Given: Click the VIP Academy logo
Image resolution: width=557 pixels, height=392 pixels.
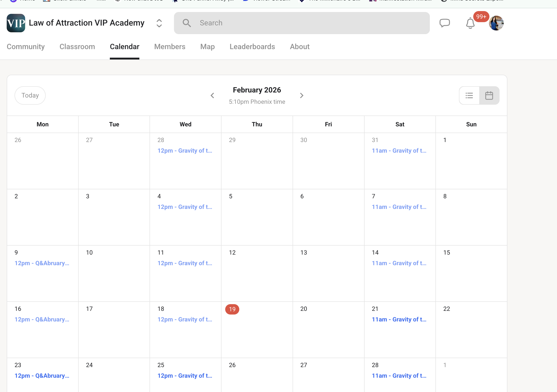Looking at the screenshot, I should [x=16, y=23].
